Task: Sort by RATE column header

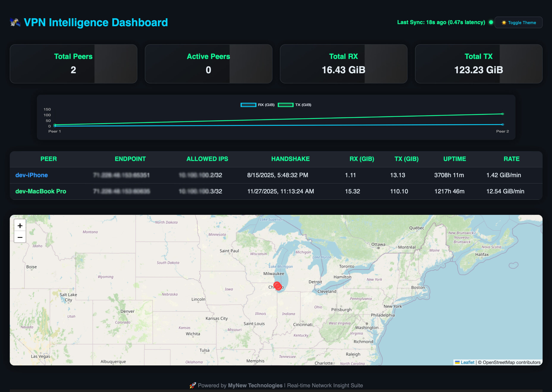Action: pyautogui.click(x=511, y=159)
